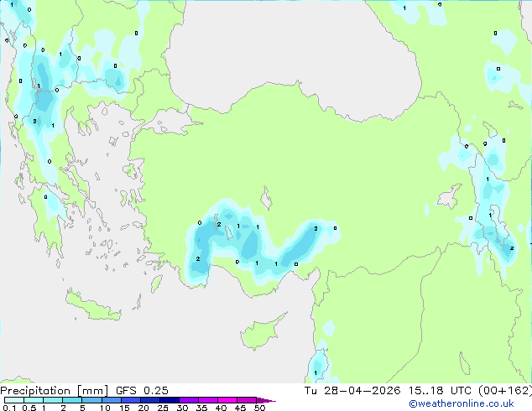The width and height of the screenshot is (532, 411).
Task: Click the 25–30 mm legend swatch
Action: [x=169, y=400]
